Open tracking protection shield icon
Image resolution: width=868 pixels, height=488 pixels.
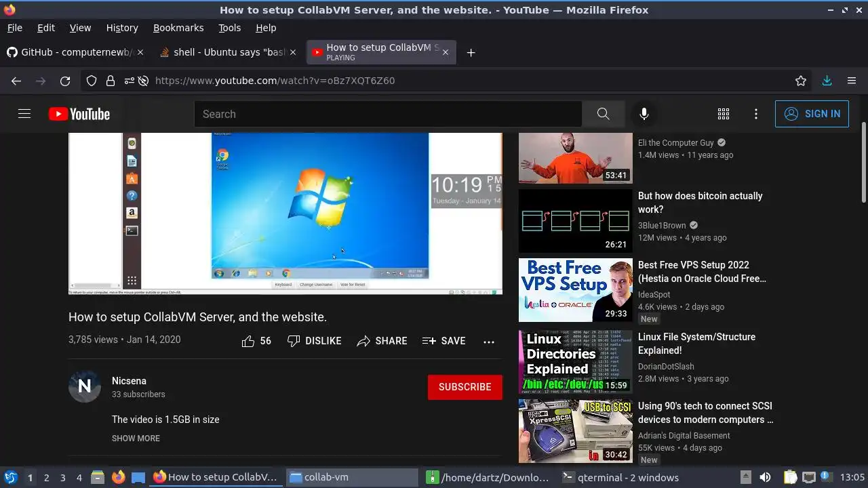(x=92, y=81)
